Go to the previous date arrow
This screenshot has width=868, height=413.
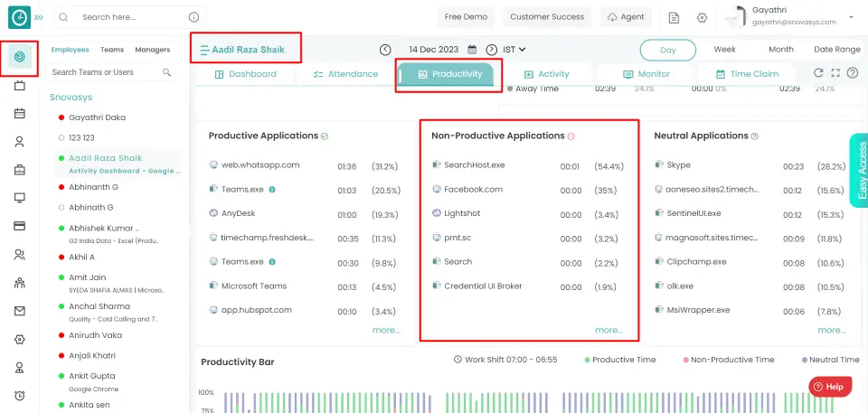385,50
